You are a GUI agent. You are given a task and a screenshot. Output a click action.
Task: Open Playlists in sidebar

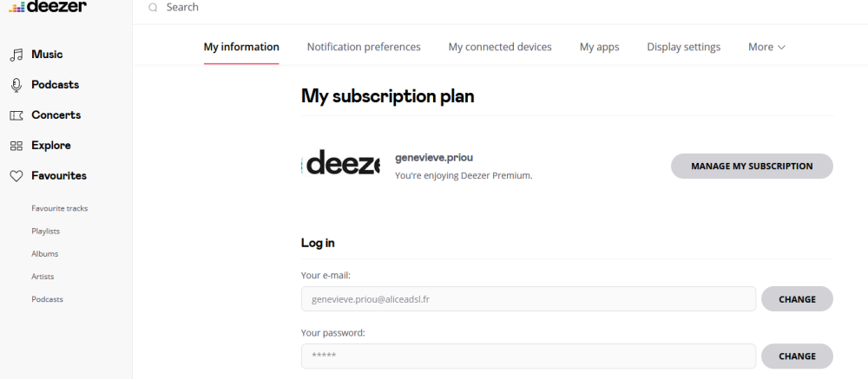point(45,231)
